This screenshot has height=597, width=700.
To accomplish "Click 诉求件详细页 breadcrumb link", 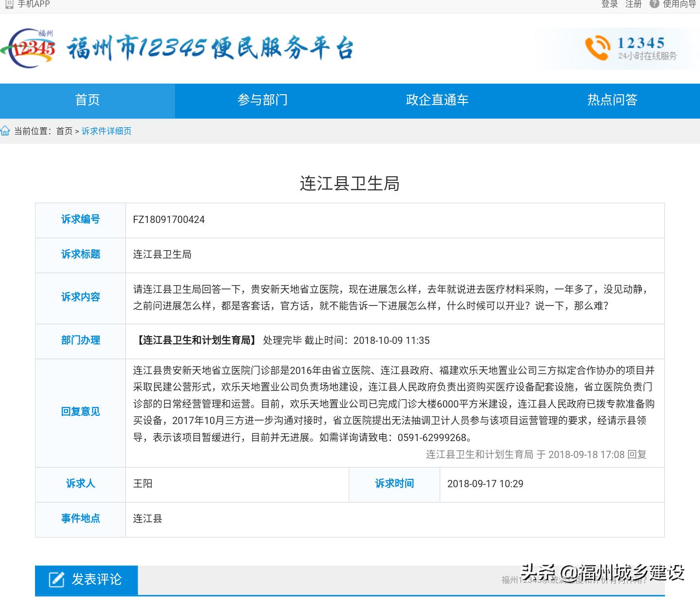I will click(106, 131).
